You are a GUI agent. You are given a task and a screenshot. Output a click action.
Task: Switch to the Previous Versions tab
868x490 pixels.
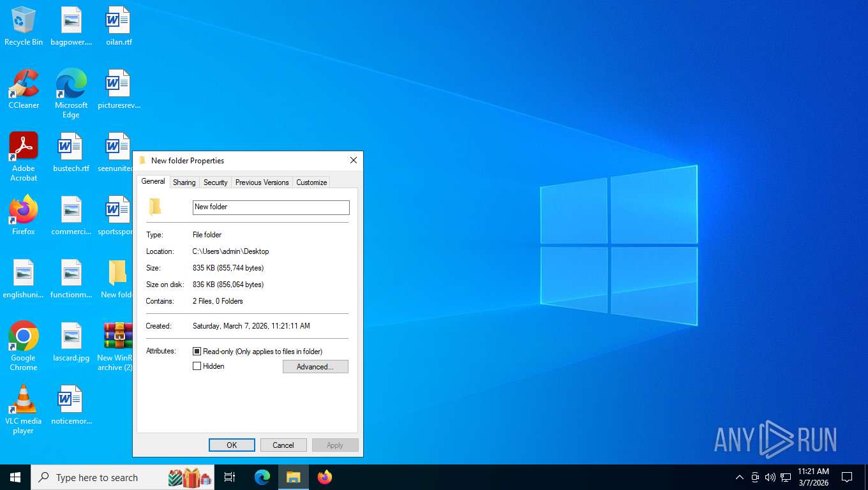[x=262, y=182]
